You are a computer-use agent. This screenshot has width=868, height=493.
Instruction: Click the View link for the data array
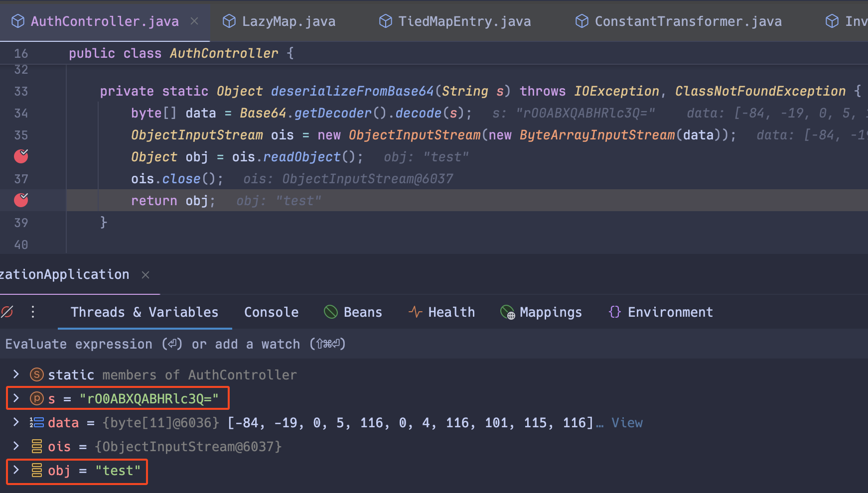click(x=627, y=422)
